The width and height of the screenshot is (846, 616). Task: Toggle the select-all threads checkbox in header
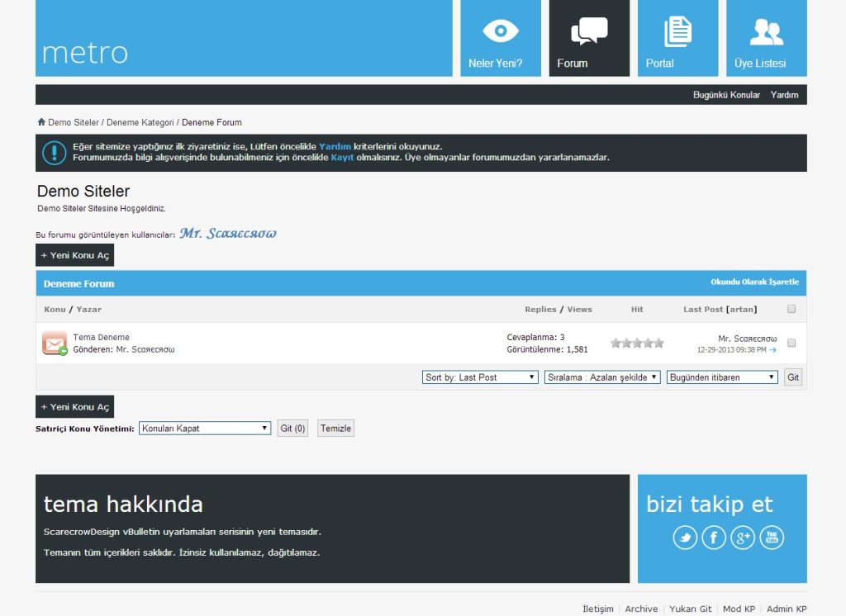[x=791, y=309]
